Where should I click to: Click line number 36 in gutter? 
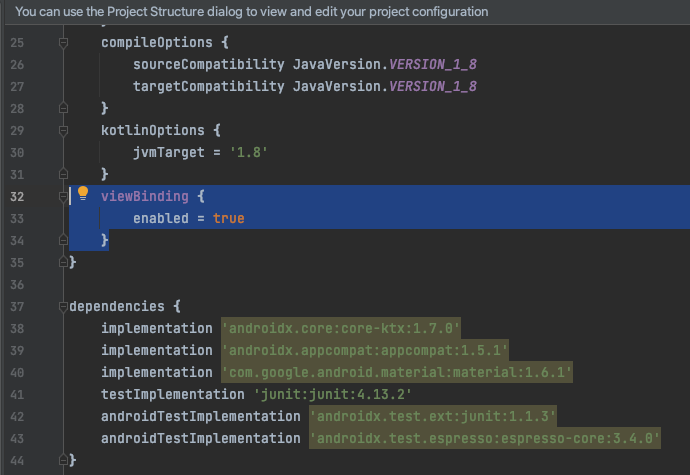[x=17, y=285]
